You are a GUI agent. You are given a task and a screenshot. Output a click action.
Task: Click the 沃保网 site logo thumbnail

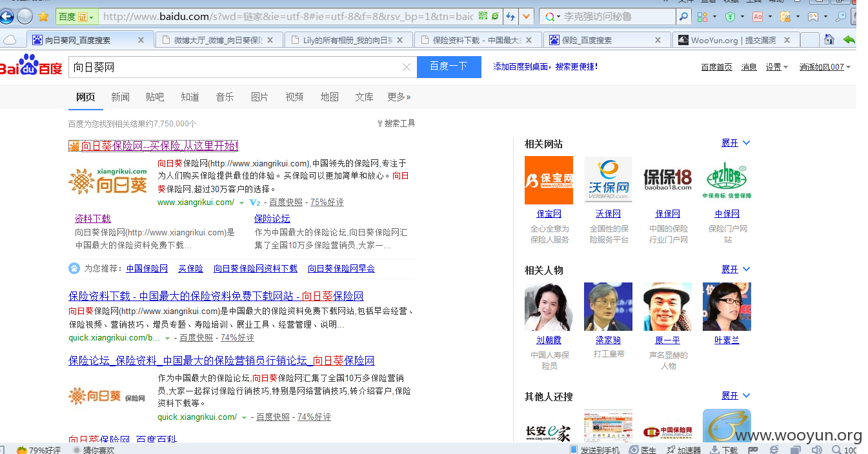coord(608,180)
